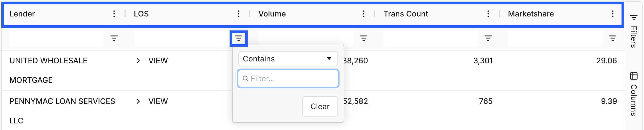Expand the United Wholesale Mortgage row chevron
The width and height of the screenshot is (644, 130).
pyautogui.click(x=138, y=61)
